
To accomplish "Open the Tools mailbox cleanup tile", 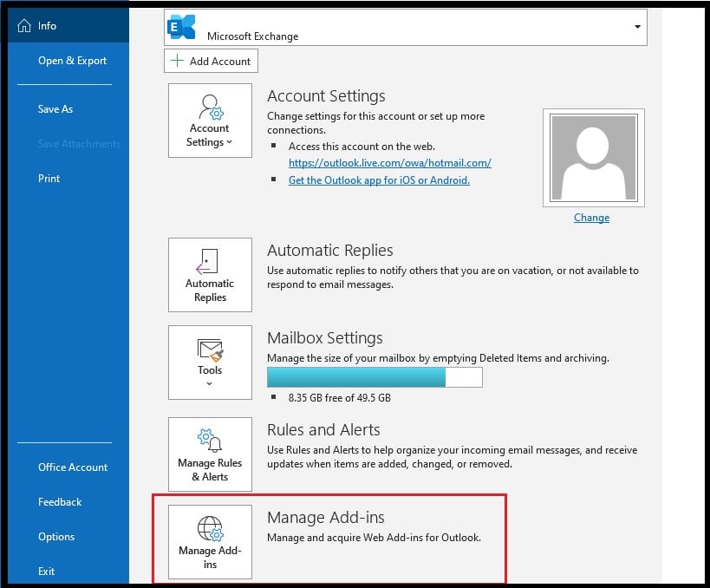I will click(210, 363).
